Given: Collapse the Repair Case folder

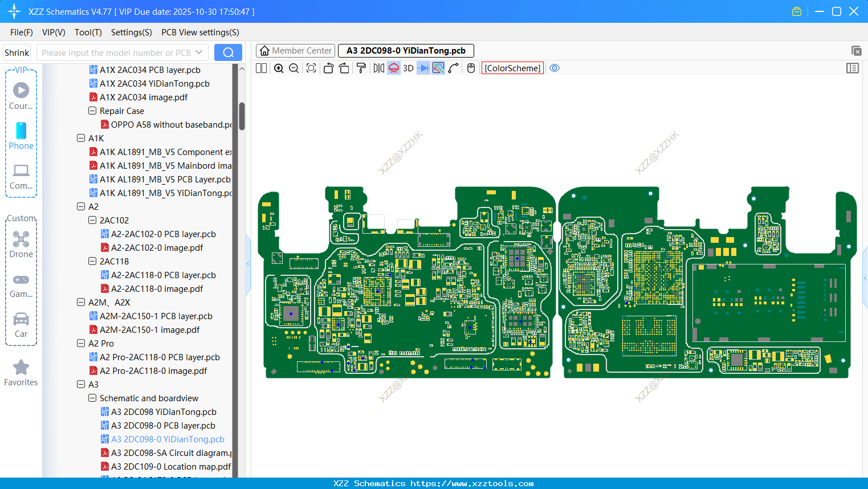Looking at the screenshot, I should click(x=92, y=111).
